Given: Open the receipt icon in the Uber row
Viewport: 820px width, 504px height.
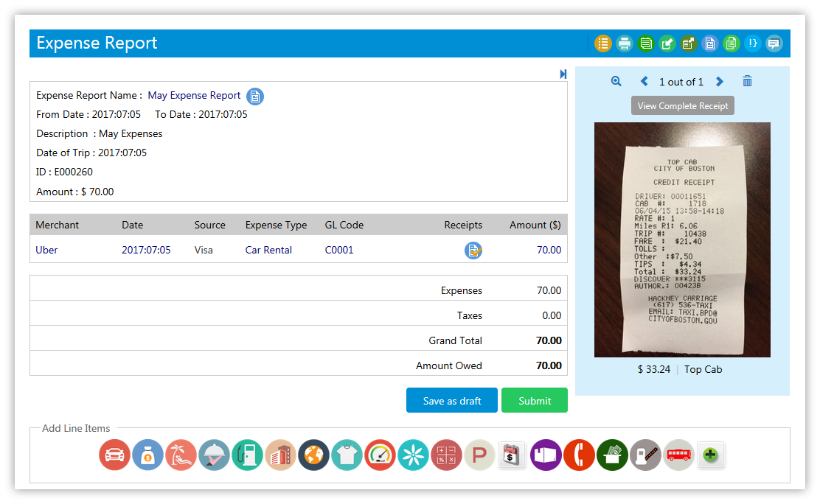Looking at the screenshot, I should (x=473, y=251).
